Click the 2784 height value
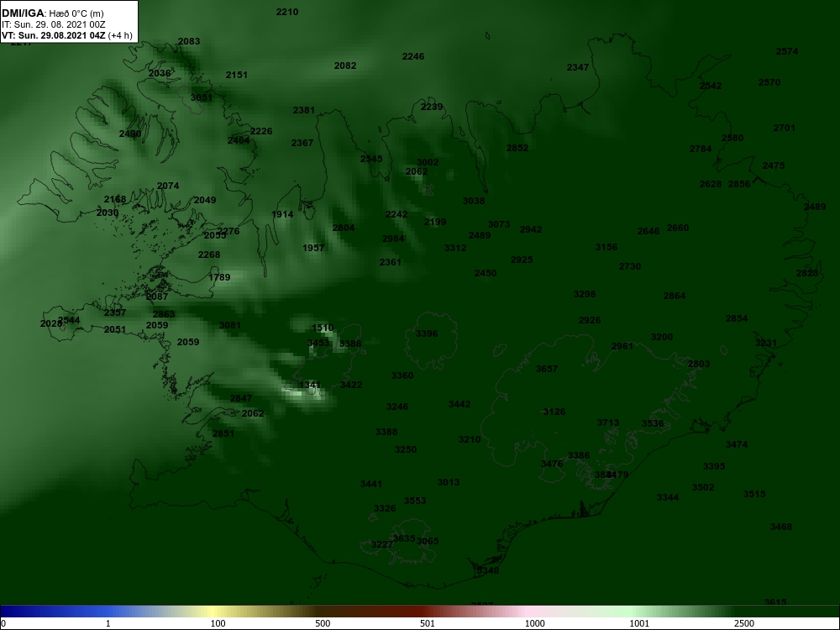Screen dimensions: 840x630 click(x=701, y=150)
